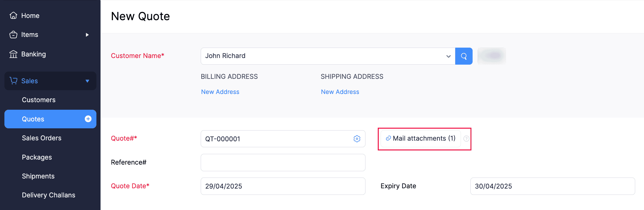
Task: Open Mail attachments (1) button
Action: coord(421,138)
